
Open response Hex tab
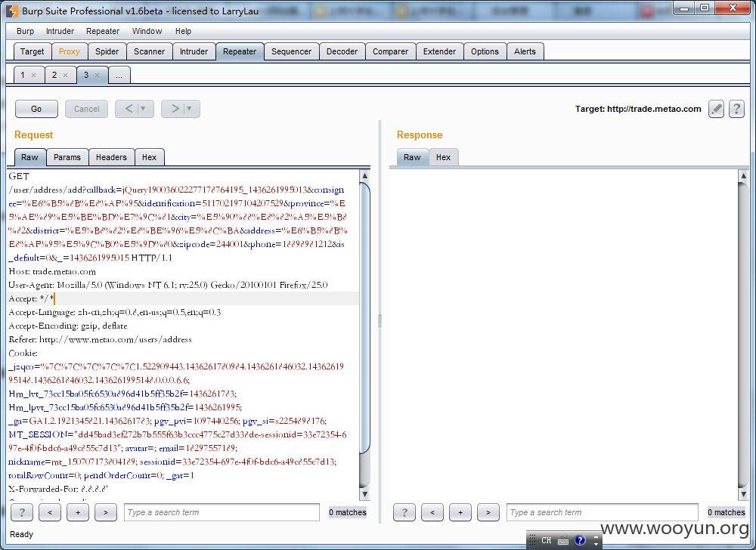point(443,157)
